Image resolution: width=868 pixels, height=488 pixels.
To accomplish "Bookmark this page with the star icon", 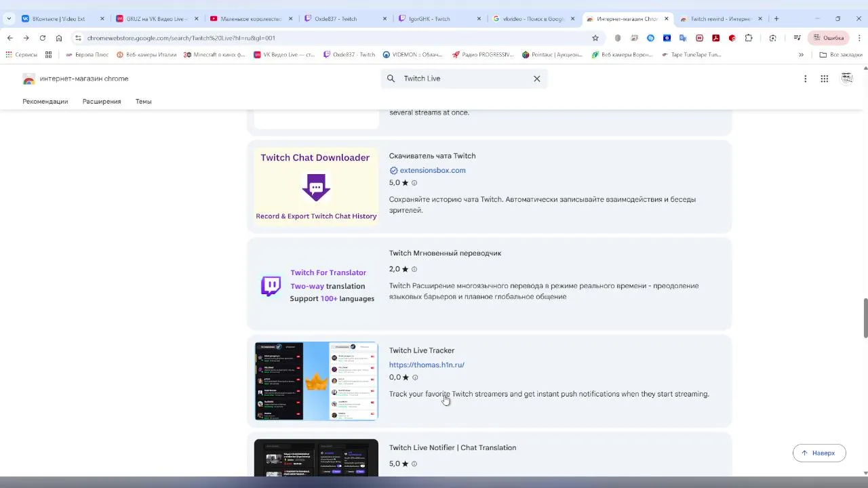I will pyautogui.click(x=595, y=38).
